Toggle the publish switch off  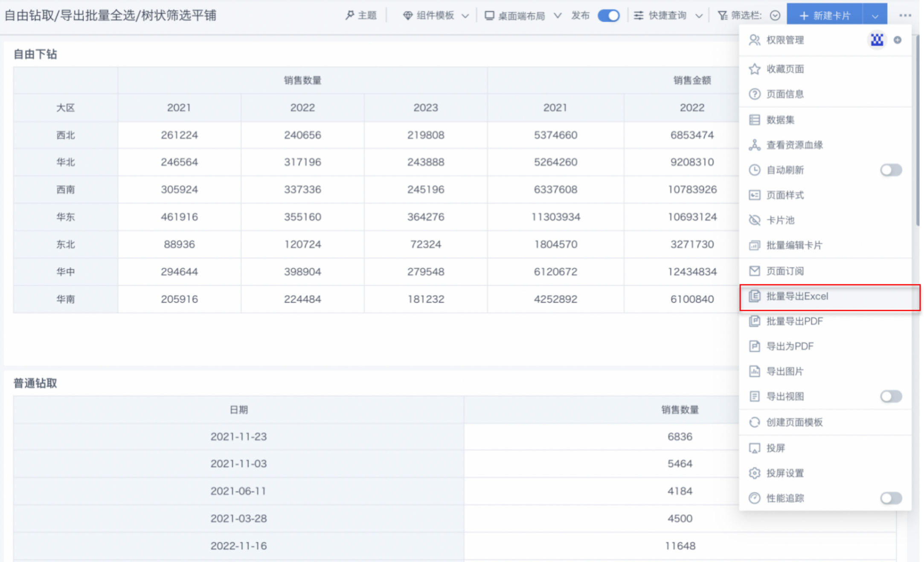(x=609, y=16)
